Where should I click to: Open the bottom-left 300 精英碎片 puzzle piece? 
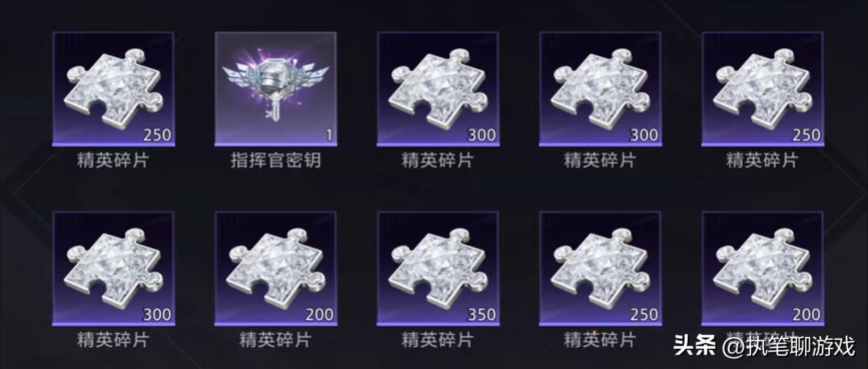click(x=113, y=269)
